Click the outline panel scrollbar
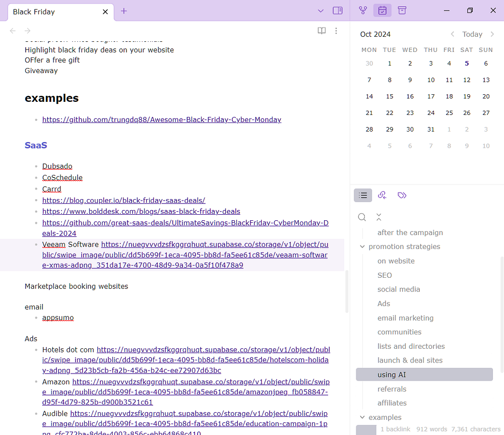 point(502,314)
